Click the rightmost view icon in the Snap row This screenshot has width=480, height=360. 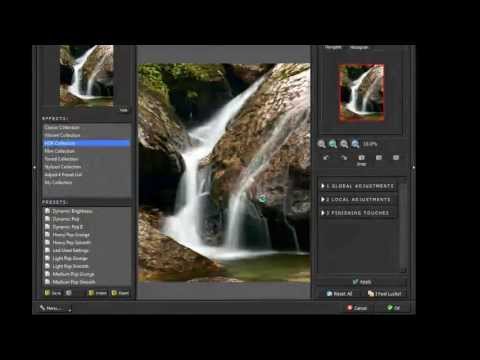click(x=396, y=157)
